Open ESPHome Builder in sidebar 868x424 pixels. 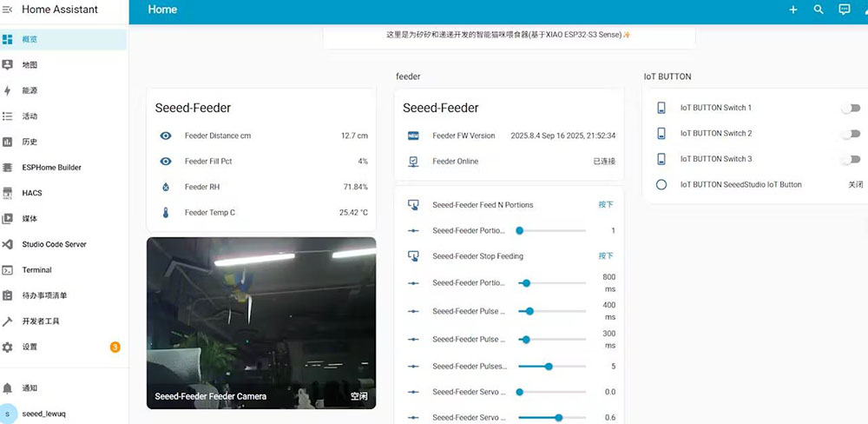(52, 168)
